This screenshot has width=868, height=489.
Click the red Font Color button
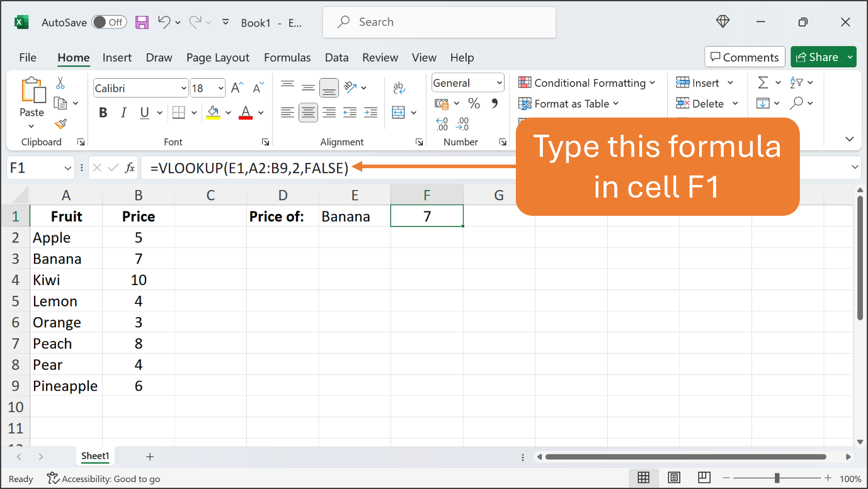pos(246,113)
